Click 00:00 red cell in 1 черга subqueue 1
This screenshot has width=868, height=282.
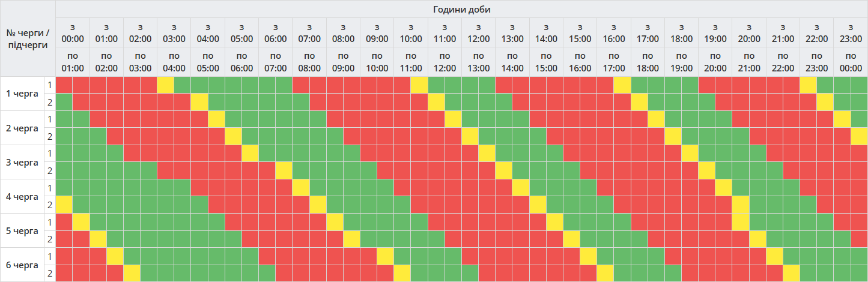(x=64, y=85)
